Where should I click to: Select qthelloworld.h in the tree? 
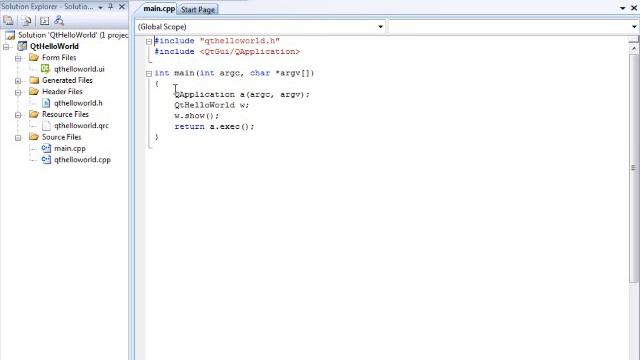click(x=78, y=103)
